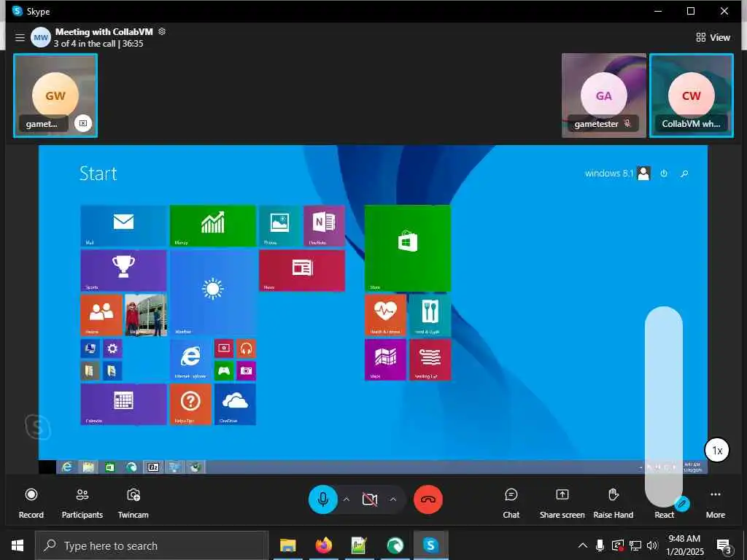Click the Windows Start button
This screenshot has height=560, width=747.
pos(18,545)
